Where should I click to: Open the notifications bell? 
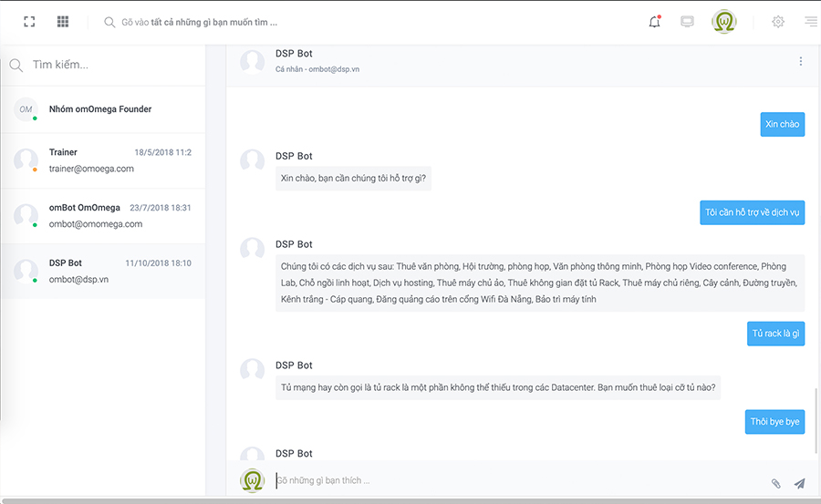pyautogui.click(x=654, y=22)
